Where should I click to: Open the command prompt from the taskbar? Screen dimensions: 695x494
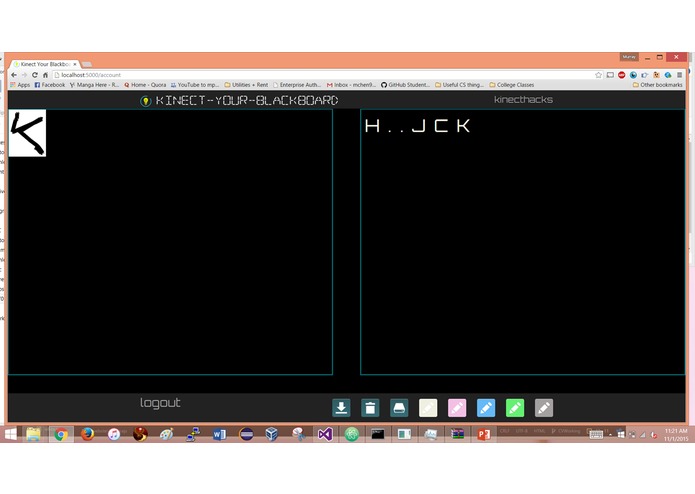pyautogui.click(x=378, y=434)
